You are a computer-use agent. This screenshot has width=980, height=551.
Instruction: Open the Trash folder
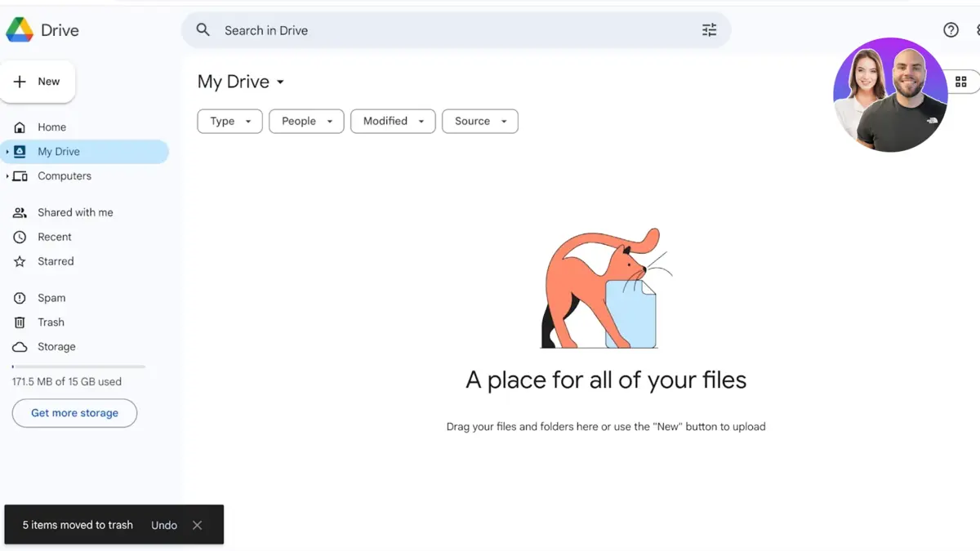click(51, 322)
